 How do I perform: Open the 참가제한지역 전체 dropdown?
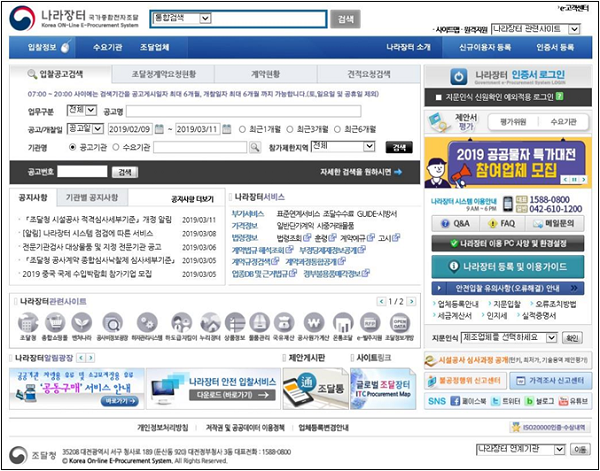tap(343, 147)
